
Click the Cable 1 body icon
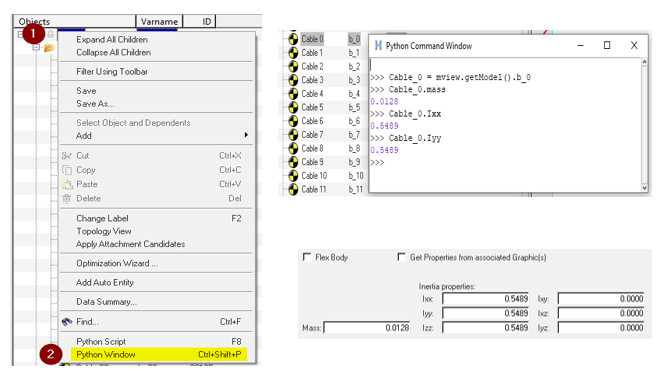point(293,53)
